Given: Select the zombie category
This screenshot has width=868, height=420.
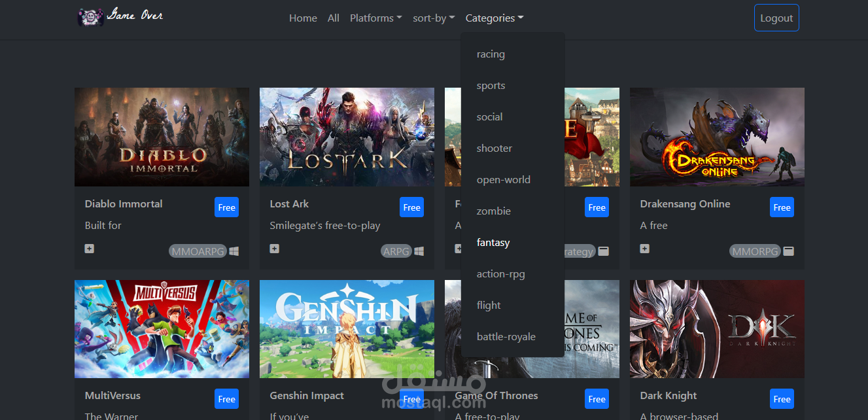Looking at the screenshot, I should coord(513,211).
